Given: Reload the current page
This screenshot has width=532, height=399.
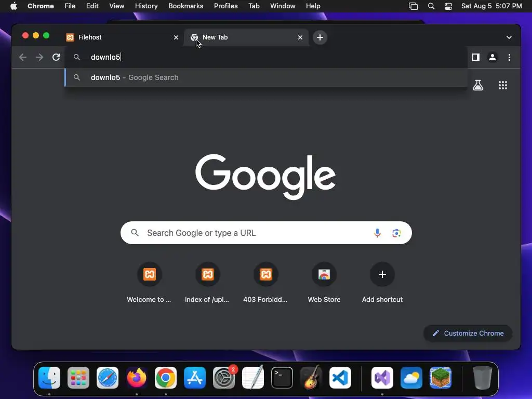Looking at the screenshot, I should [56, 57].
